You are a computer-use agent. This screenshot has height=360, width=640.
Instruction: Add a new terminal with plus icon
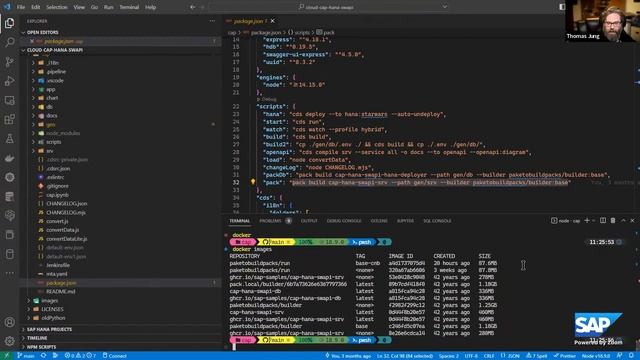pyautogui.click(x=587, y=220)
